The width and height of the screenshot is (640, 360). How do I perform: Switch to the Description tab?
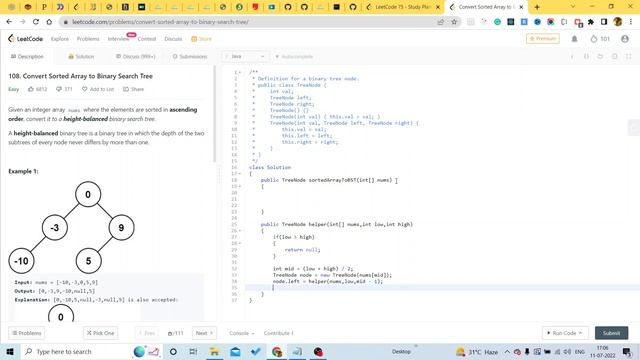(27, 56)
